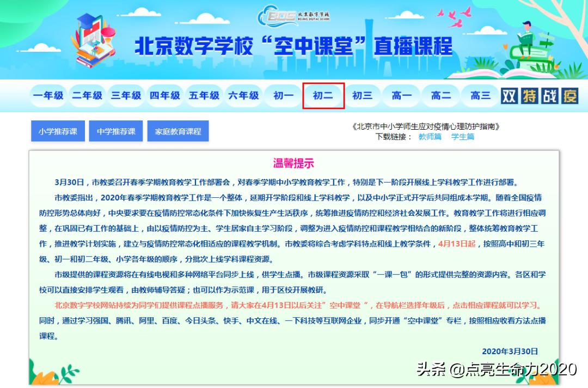Screen dimensions: 588x388
Task: Switch to the 高二 tab
Action: [440, 95]
